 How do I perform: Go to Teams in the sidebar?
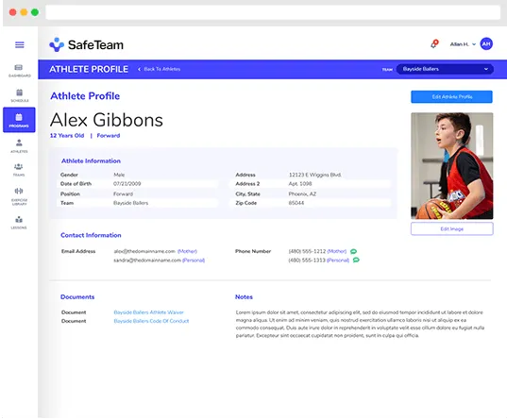[19, 170]
